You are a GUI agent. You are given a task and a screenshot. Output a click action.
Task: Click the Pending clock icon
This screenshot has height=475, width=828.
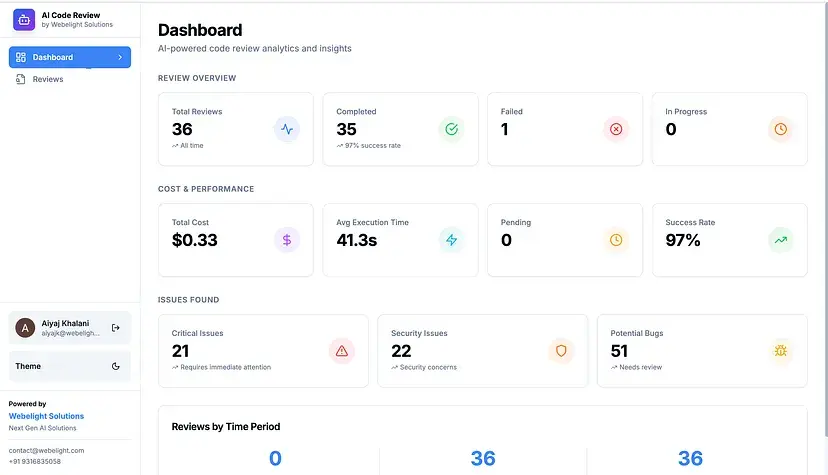coord(616,240)
